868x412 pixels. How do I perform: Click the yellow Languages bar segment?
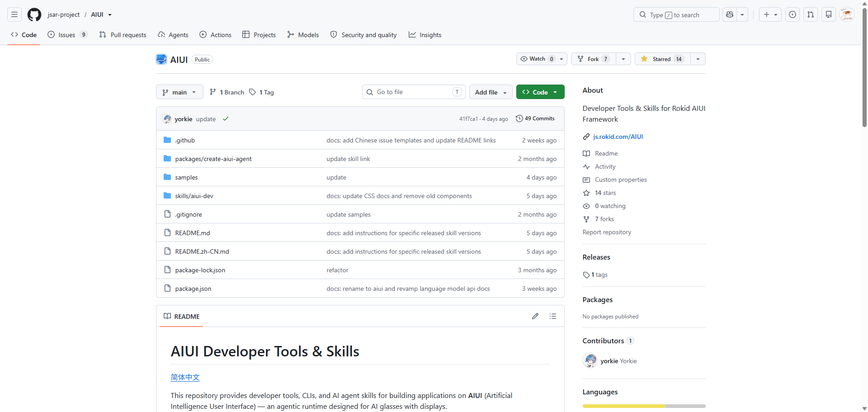pos(624,406)
